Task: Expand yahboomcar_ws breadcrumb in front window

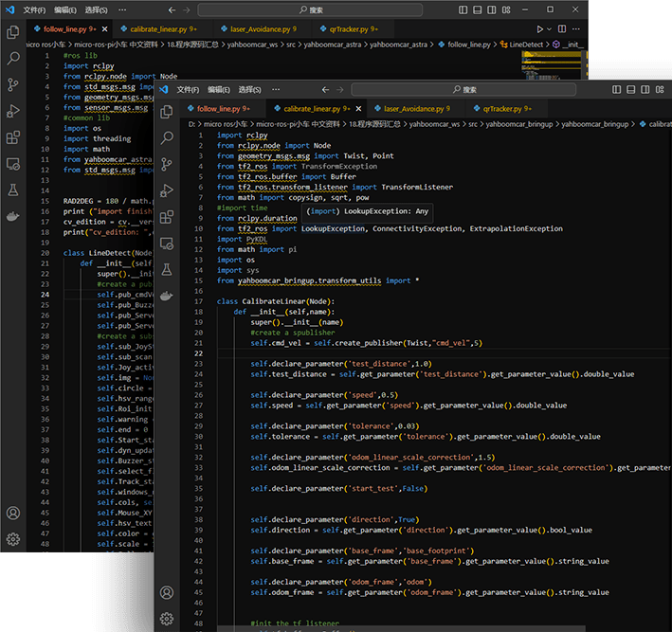Action: point(434,124)
